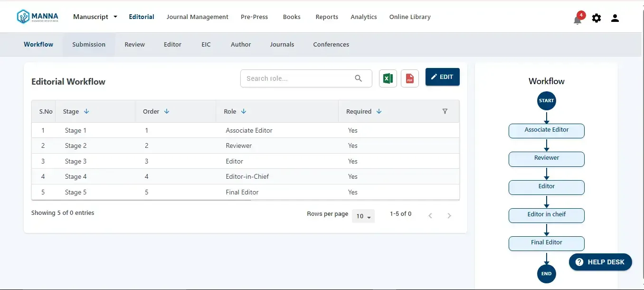Expand the Manuscript dropdown menu

95,17
